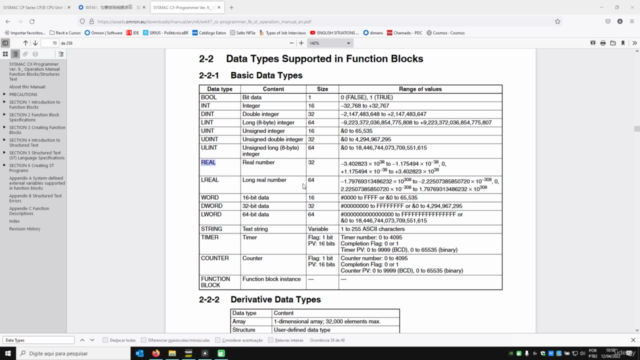Open the Firefox application menu
Image resolution: width=640 pixels, height=360 pixels.
[632, 21]
